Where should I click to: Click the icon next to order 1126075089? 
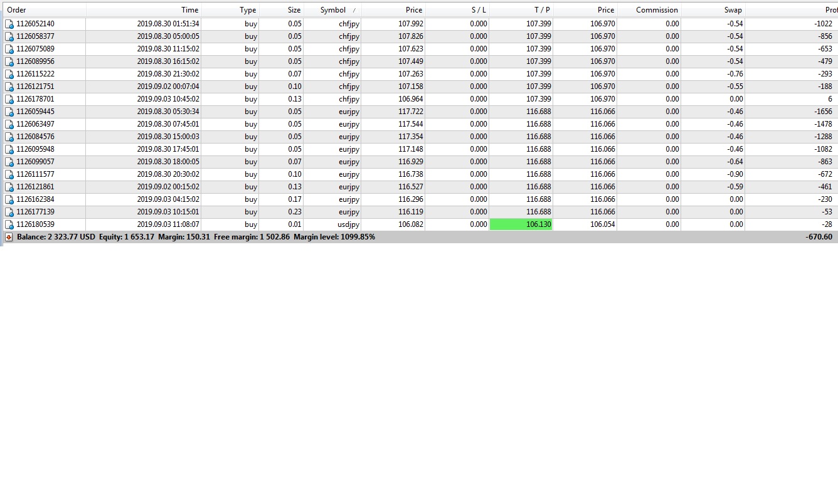click(x=9, y=49)
